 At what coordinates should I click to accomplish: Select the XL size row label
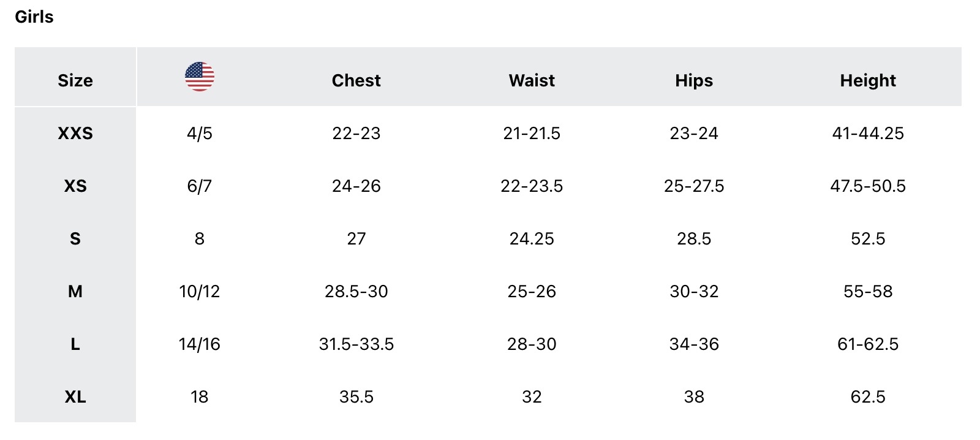[75, 396]
